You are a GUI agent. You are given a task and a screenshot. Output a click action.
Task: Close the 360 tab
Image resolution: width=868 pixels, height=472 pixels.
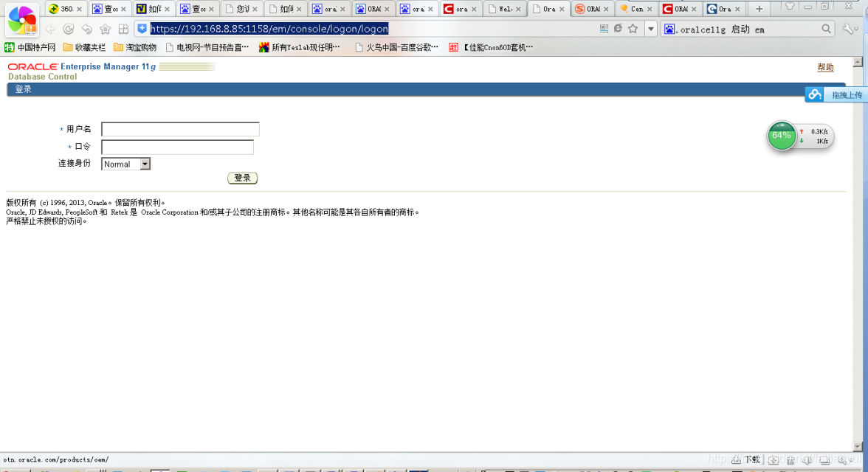79,9
